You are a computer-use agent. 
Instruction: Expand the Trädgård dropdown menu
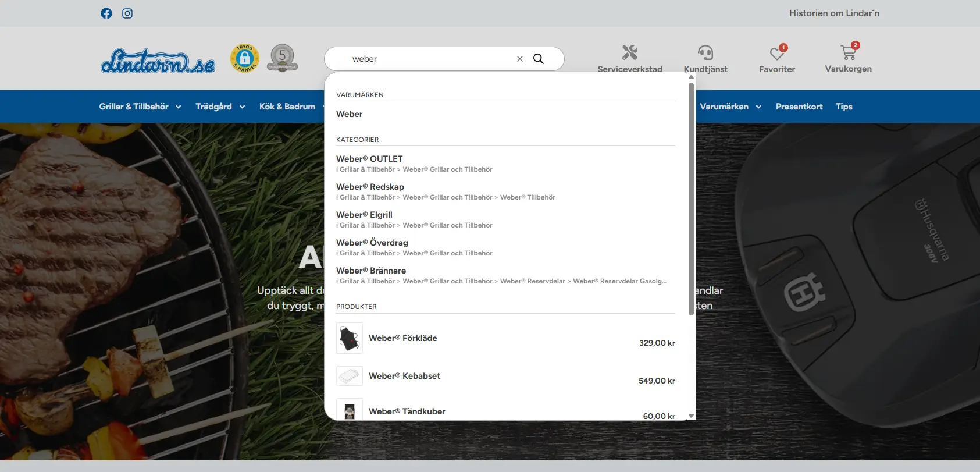[x=220, y=107]
